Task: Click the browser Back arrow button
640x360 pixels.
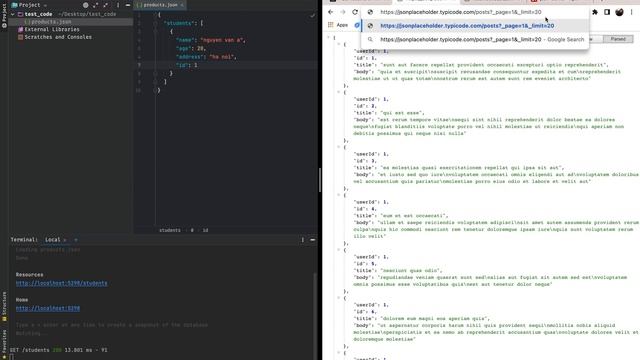Action: 331,12
